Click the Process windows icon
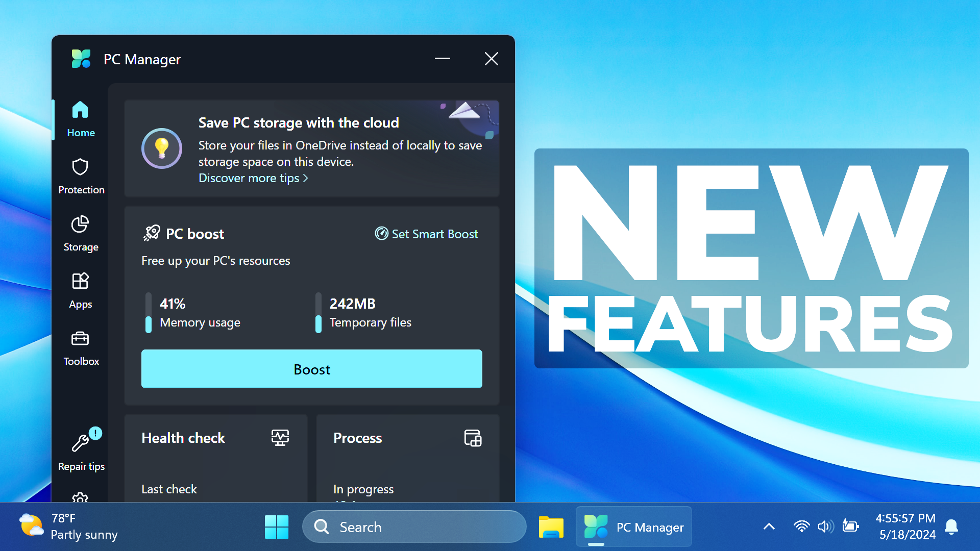The width and height of the screenshot is (980, 551). (473, 438)
